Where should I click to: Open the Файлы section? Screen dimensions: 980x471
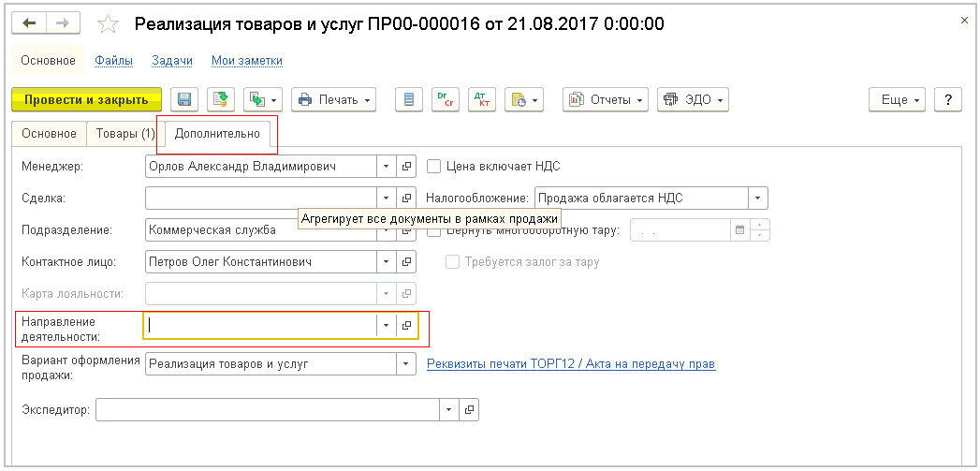click(113, 61)
